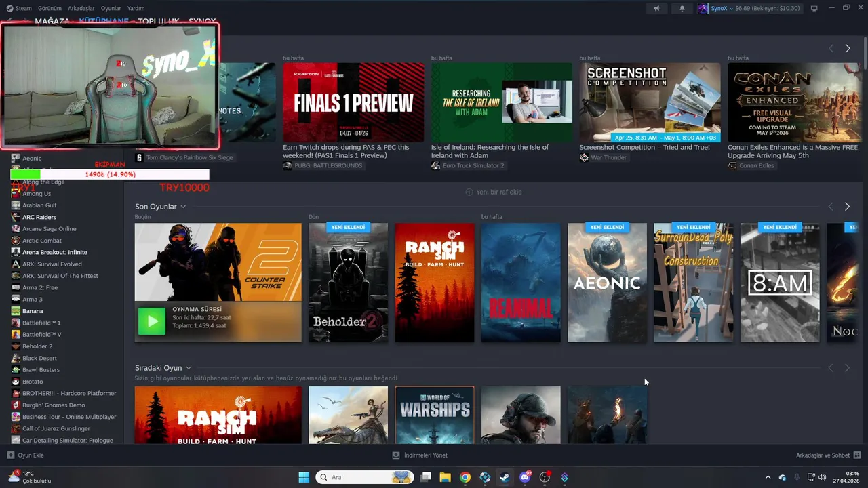Click the Banana game icon in library list
The width and height of the screenshot is (868, 488).
tap(16, 311)
